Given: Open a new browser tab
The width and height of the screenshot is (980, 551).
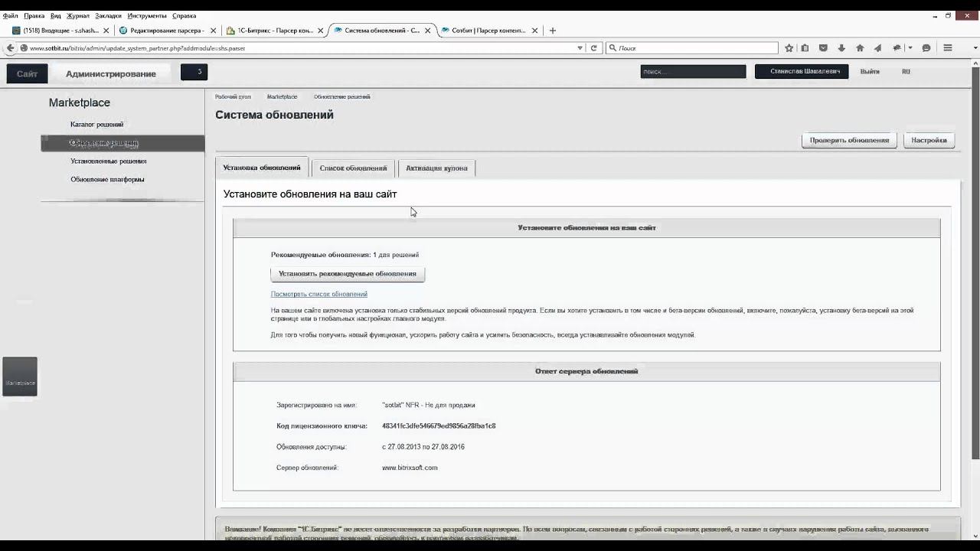Looking at the screenshot, I should point(553,31).
